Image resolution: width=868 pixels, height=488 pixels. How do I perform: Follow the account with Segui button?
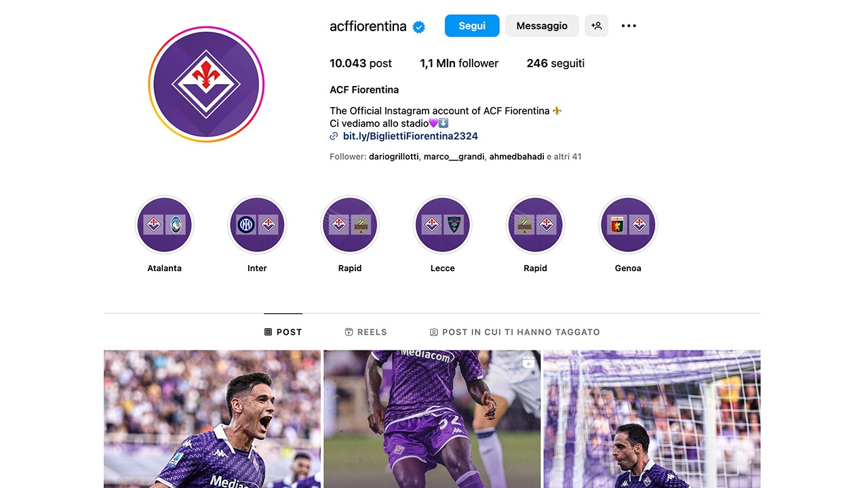tap(472, 26)
